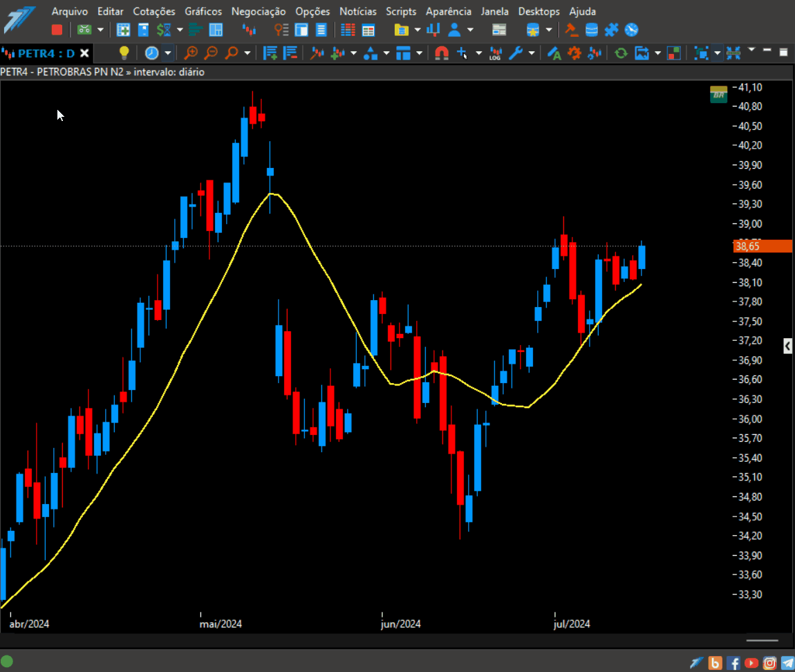Click the green refresh arrows icon
The height and width of the screenshot is (672, 795).
click(621, 53)
